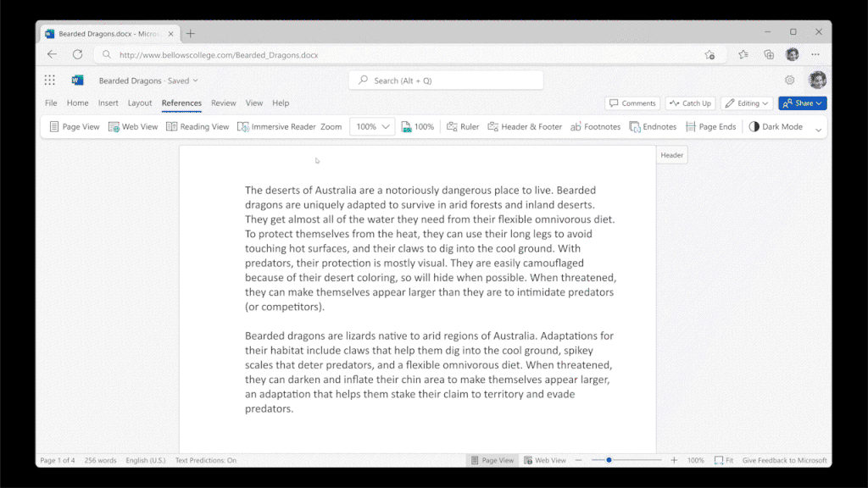Click the Share button

801,103
